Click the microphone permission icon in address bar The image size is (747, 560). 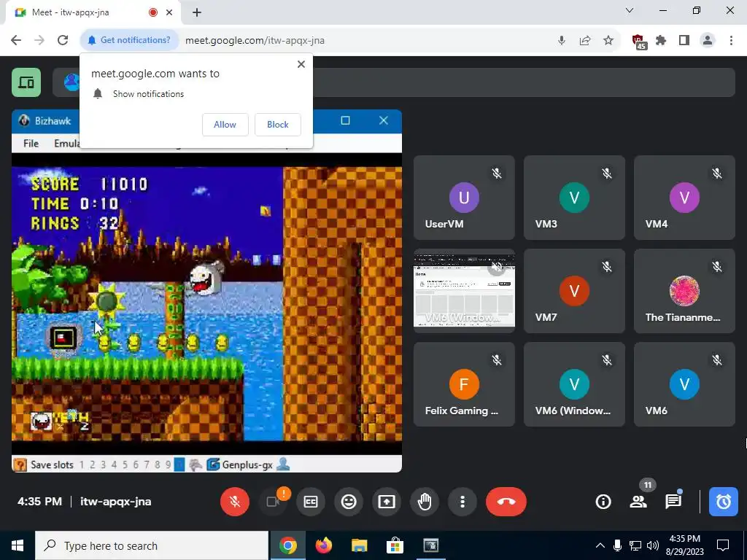pos(562,41)
